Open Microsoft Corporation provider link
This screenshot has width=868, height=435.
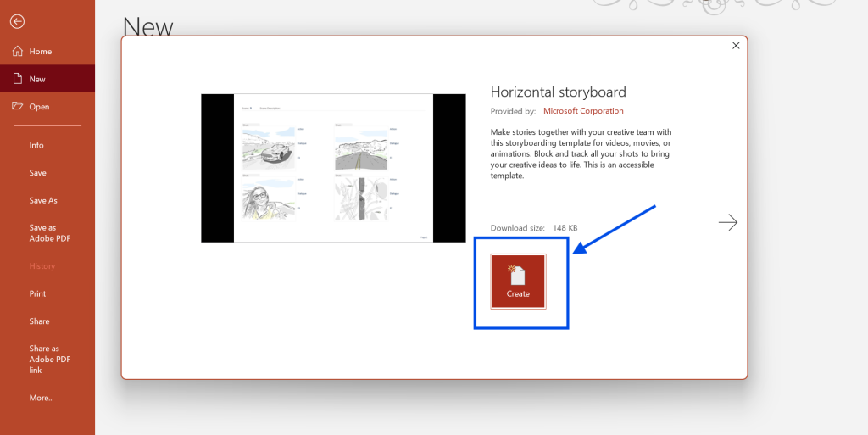[583, 111]
